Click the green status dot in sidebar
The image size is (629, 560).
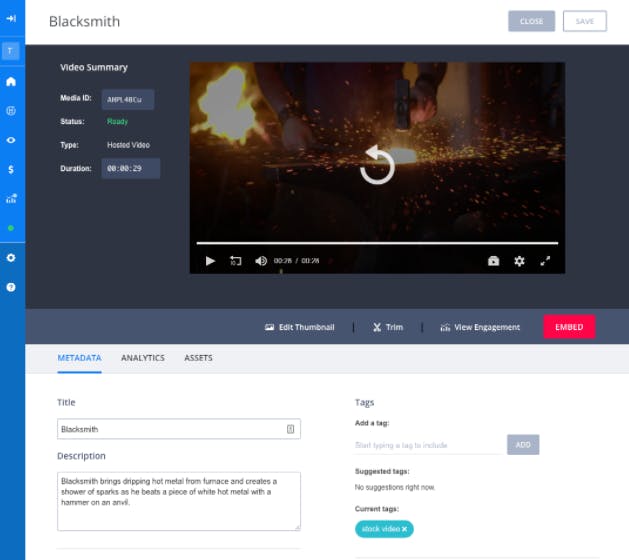[11, 228]
